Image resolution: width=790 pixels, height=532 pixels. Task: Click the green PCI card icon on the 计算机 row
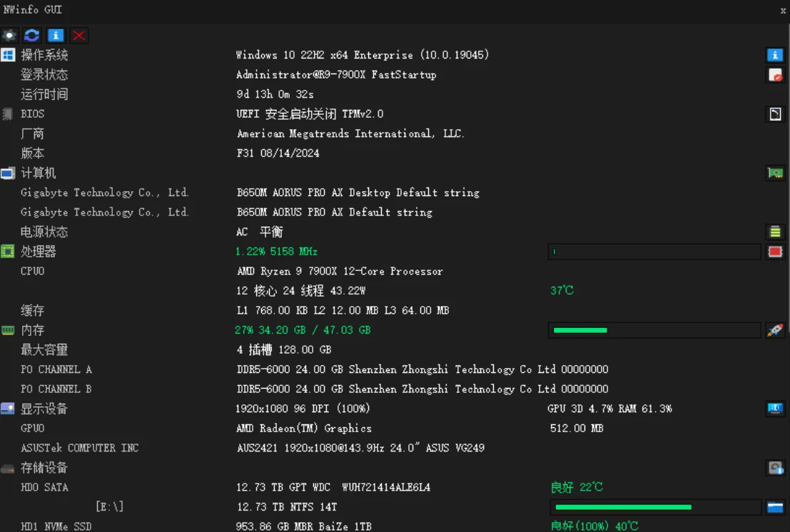pyautogui.click(x=775, y=173)
